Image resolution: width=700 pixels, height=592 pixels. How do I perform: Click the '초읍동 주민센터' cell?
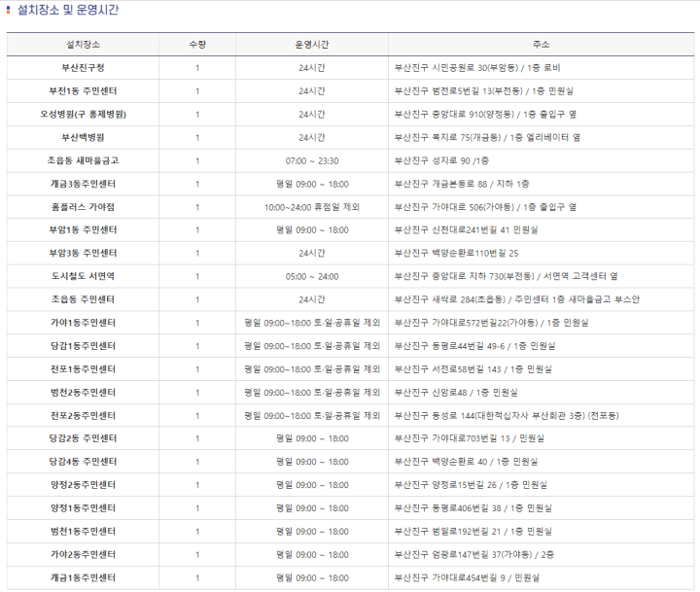(x=83, y=299)
